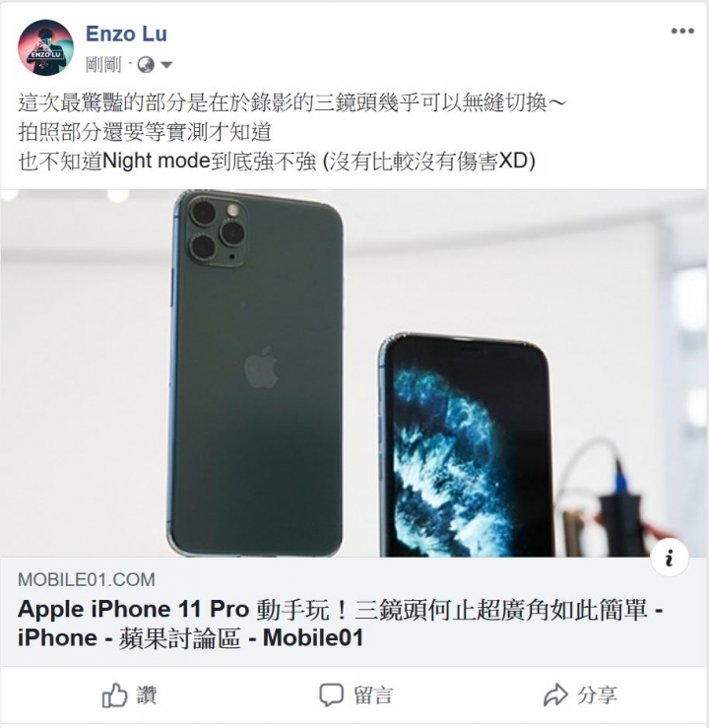
Task: Click the 剛剛 post timestamp
Action: 103,65
